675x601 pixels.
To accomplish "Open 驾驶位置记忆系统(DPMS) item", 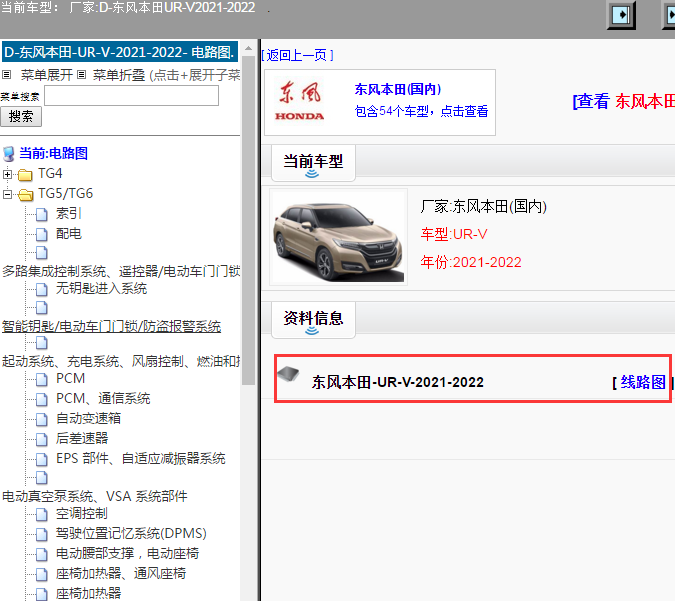I will (131, 533).
